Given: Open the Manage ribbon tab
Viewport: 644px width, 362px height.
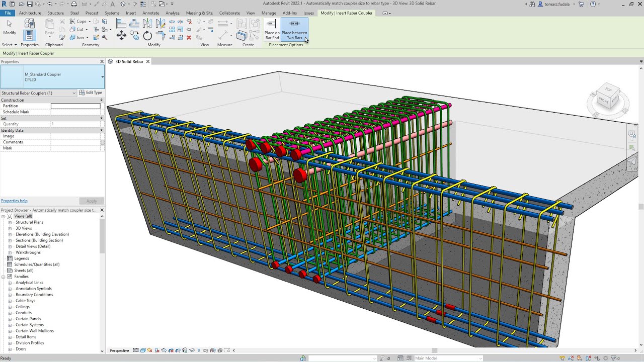Looking at the screenshot, I should pyautogui.click(x=269, y=13).
